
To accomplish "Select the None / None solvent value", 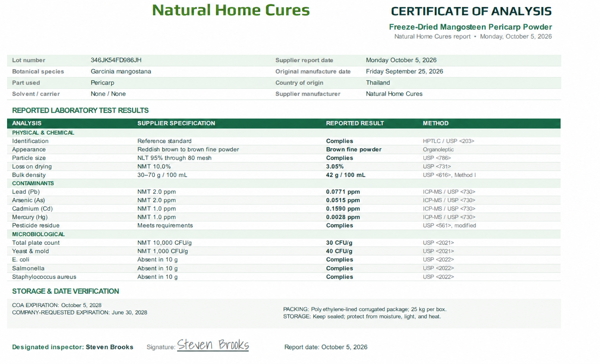I will [x=108, y=94].
